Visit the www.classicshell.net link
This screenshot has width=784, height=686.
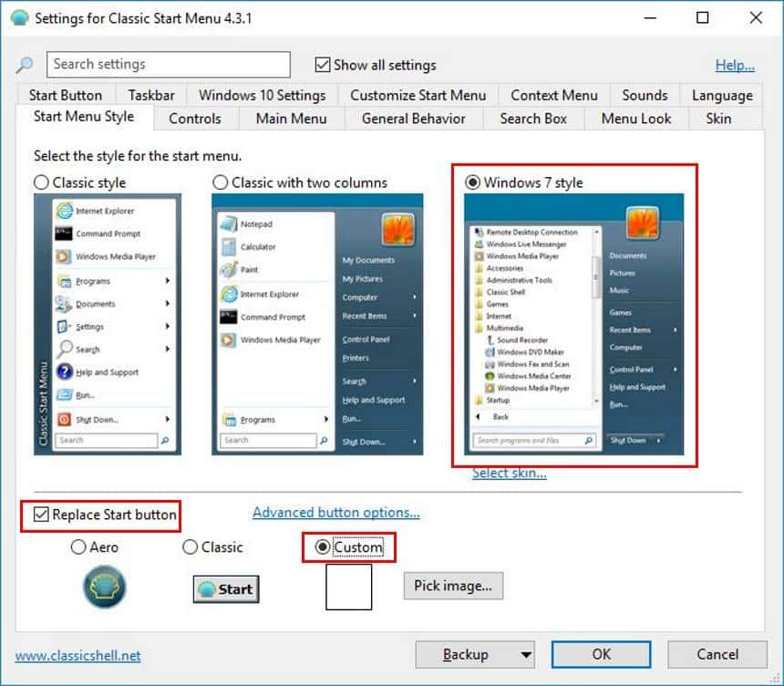(78, 656)
